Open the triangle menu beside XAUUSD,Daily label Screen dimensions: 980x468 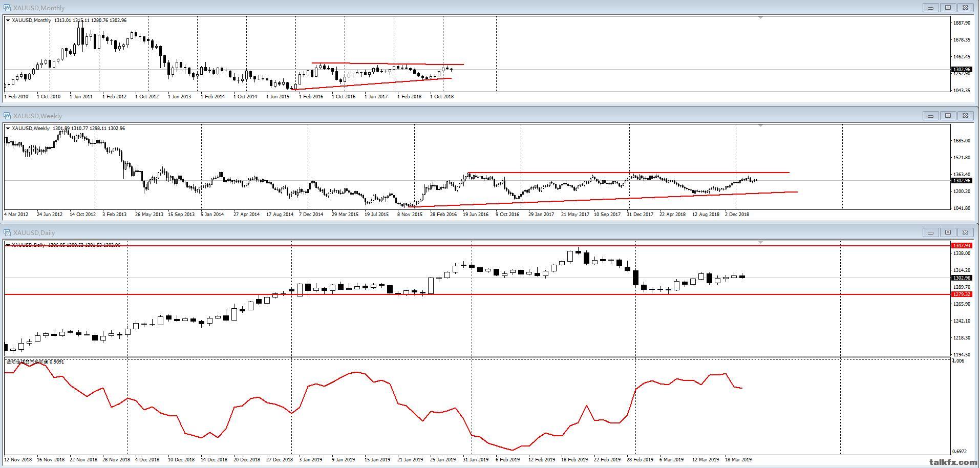coord(8,245)
